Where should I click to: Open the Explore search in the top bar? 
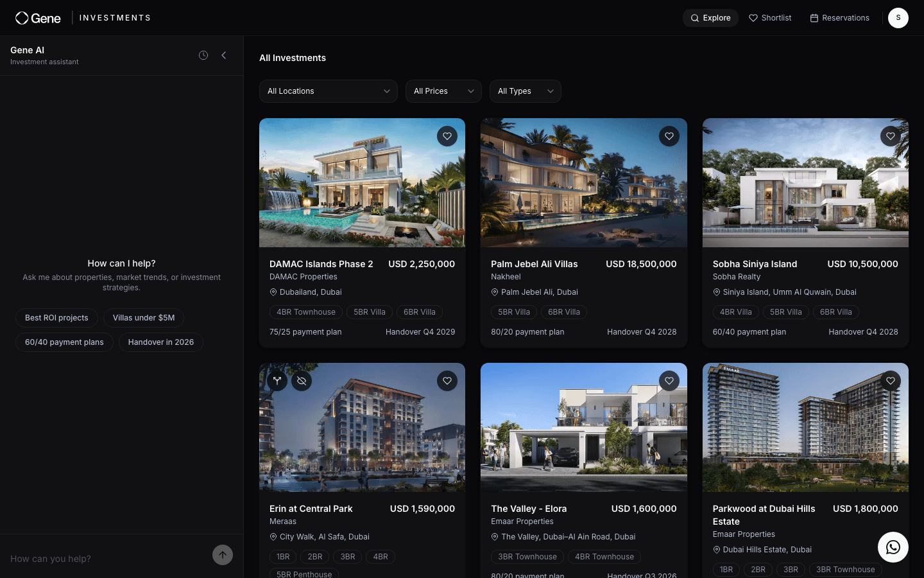(x=710, y=18)
